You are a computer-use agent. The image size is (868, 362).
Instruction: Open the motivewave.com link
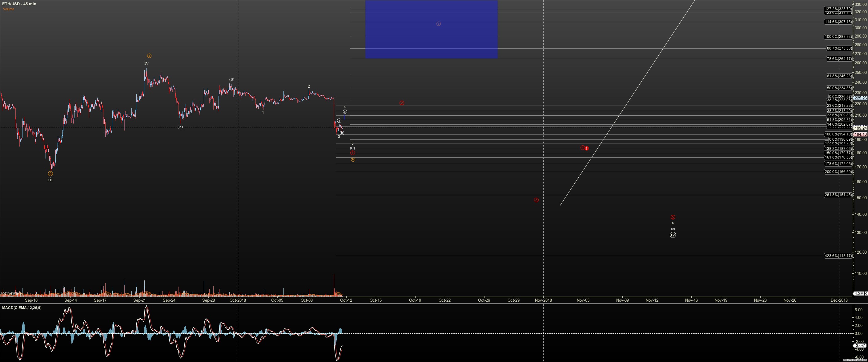[x=854, y=360]
